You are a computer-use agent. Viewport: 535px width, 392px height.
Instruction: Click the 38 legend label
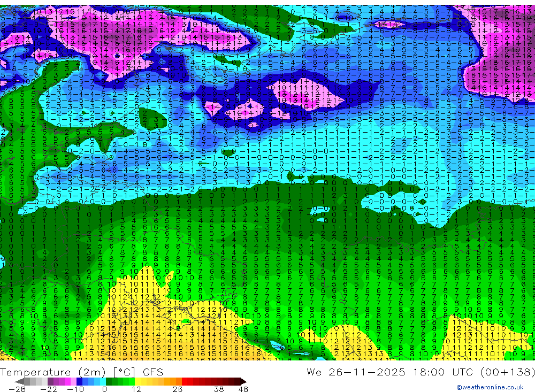click(x=219, y=389)
